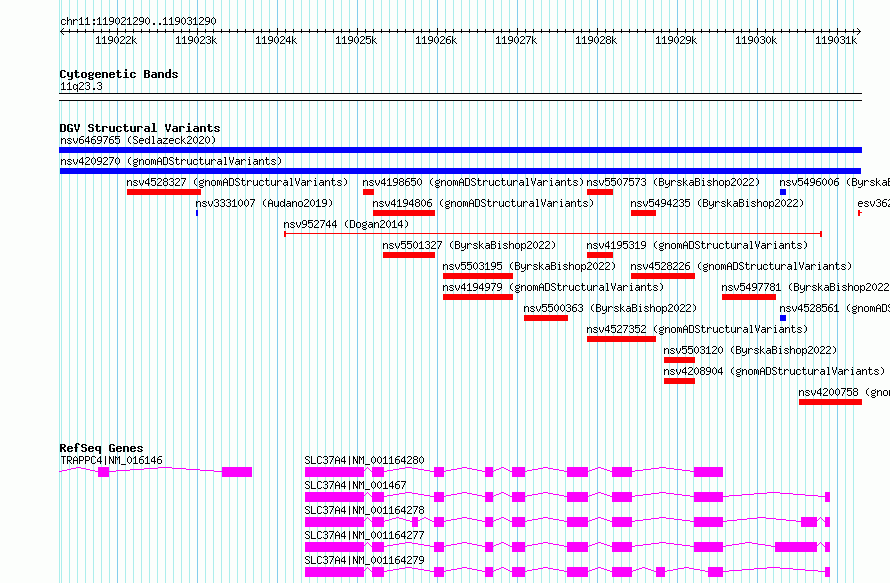Click the SLC37A4|NM_001164278 transcript label
Viewport: 890px width, 583px height.
coord(364,510)
